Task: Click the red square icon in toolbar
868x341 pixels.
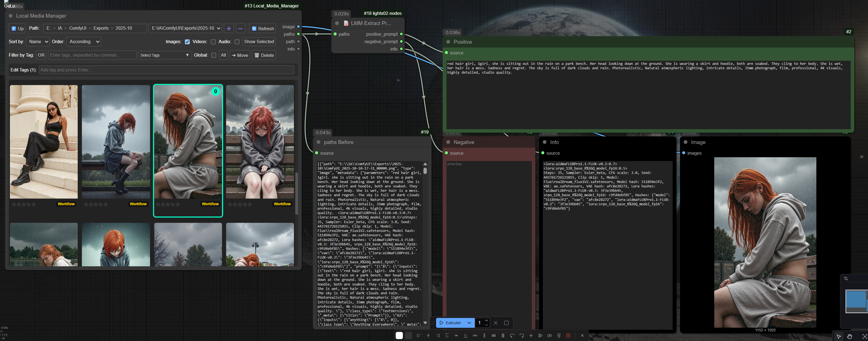Action: [568, 336]
